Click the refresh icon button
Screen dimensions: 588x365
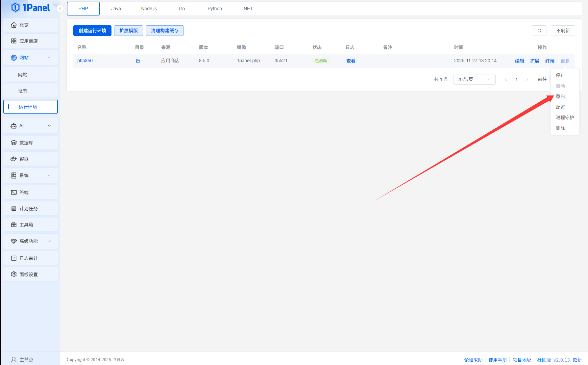click(x=539, y=31)
